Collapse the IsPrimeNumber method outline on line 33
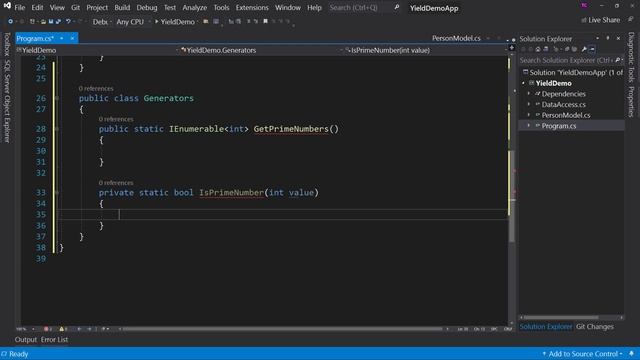Viewport: 640px width, 360px height. 56,192
